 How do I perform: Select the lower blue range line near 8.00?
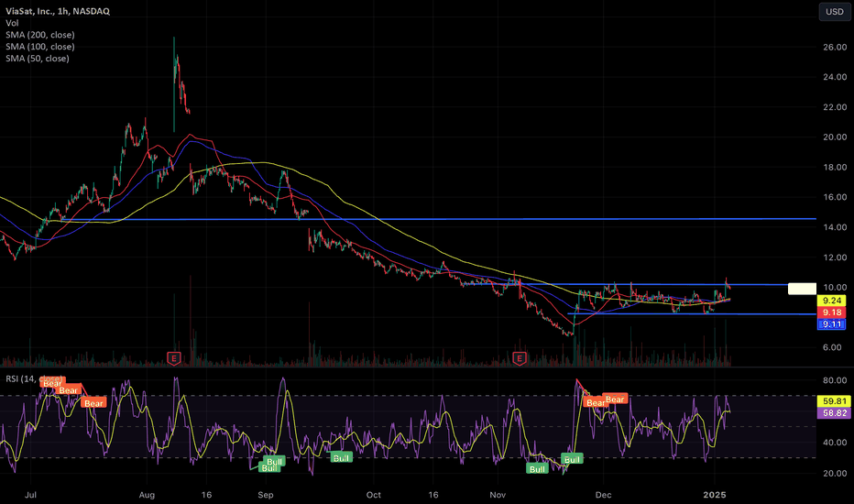692,313
